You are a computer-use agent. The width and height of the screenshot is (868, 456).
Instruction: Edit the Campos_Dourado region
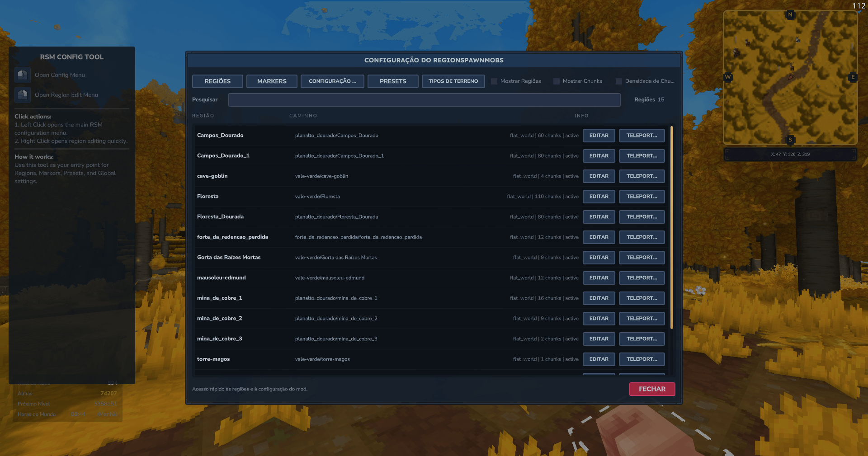[x=599, y=136]
